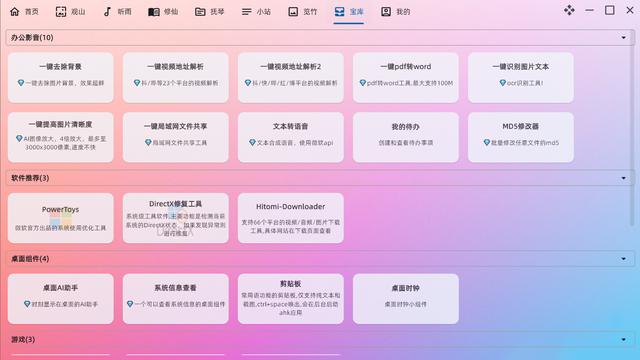This screenshot has width=640, height=360.
Task: Collapse the 桌面组件(4) section arrow
Action: (623, 259)
